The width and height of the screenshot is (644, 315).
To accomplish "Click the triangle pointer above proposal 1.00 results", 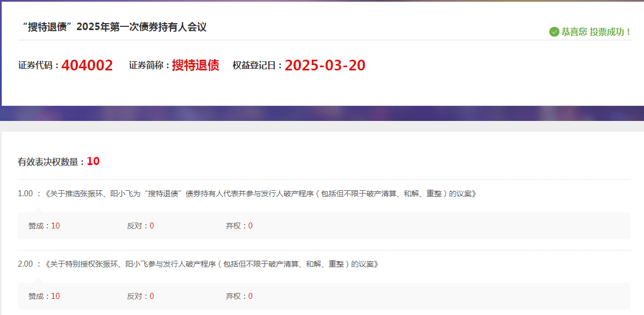I will [37, 210].
